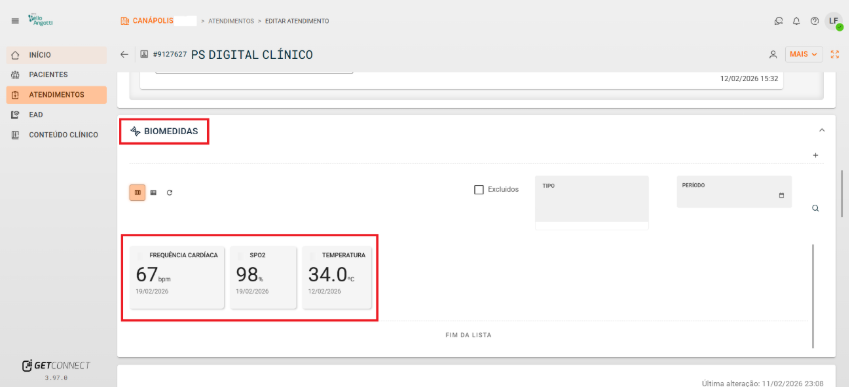849x387 pixels.
Task: Search biomedidas with the magnifier icon
Action: 815,208
